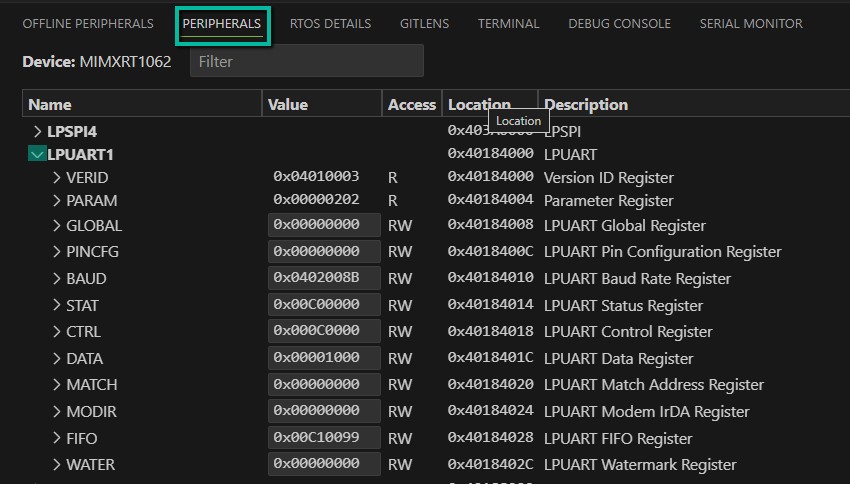The image size is (850, 484).
Task: Click the Name column header
Action: (x=50, y=104)
